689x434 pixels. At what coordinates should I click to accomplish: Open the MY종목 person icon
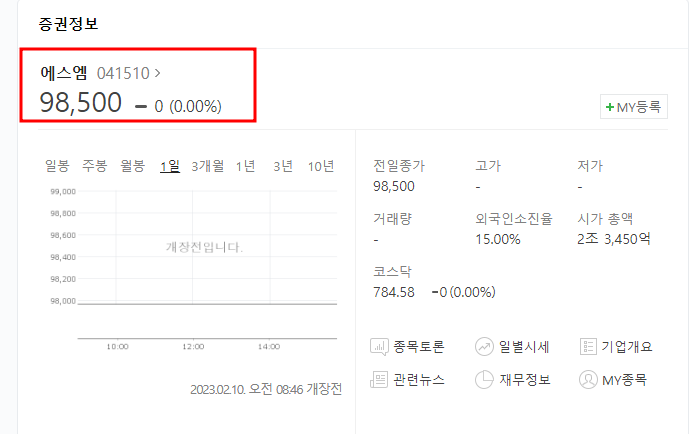588,380
